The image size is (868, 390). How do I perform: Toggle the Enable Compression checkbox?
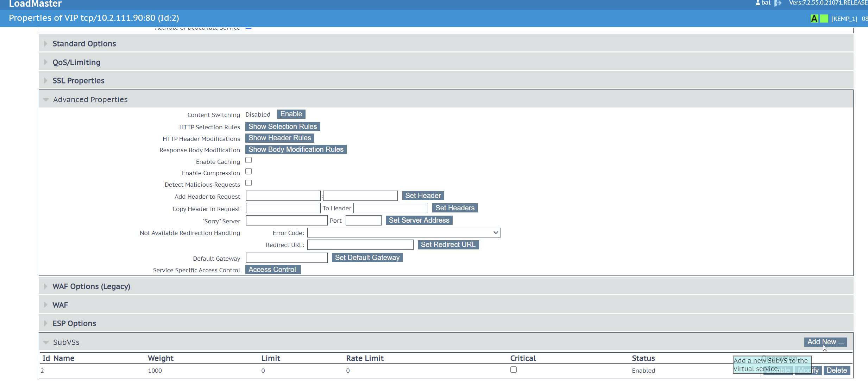point(249,172)
